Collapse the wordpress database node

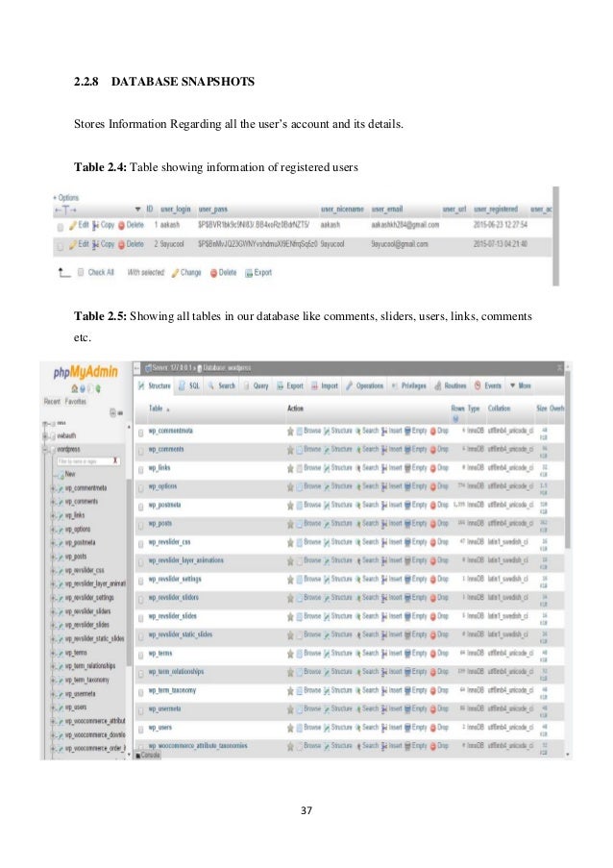pos(45,450)
